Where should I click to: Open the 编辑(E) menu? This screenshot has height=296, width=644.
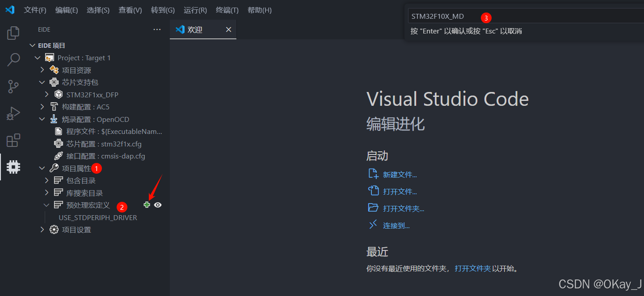(x=67, y=10)
